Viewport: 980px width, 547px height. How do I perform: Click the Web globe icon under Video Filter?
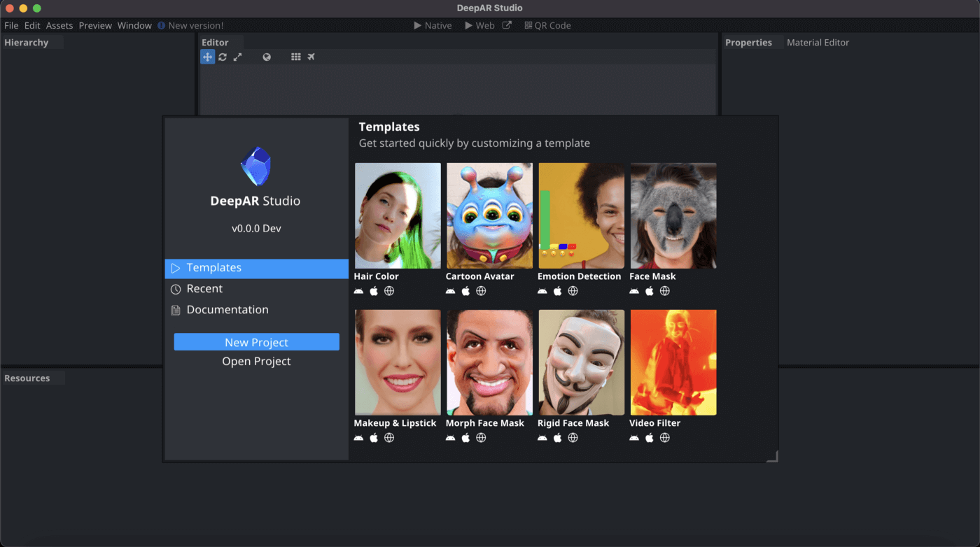click(664, 438)
